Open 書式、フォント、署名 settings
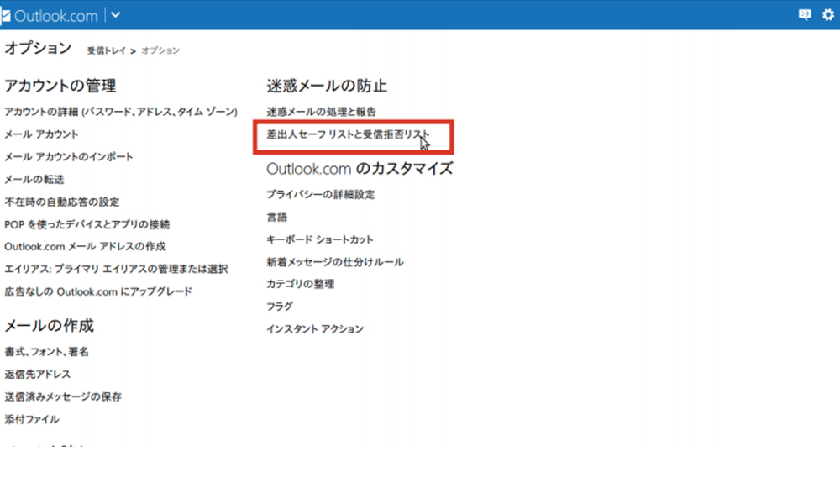 point(46,351)
